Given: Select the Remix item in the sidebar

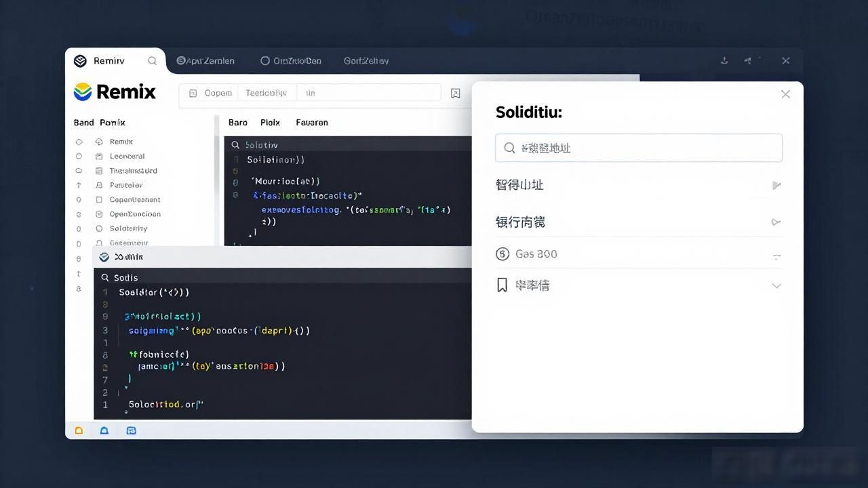Looking at the screenshot, I should tap(121, 142).
